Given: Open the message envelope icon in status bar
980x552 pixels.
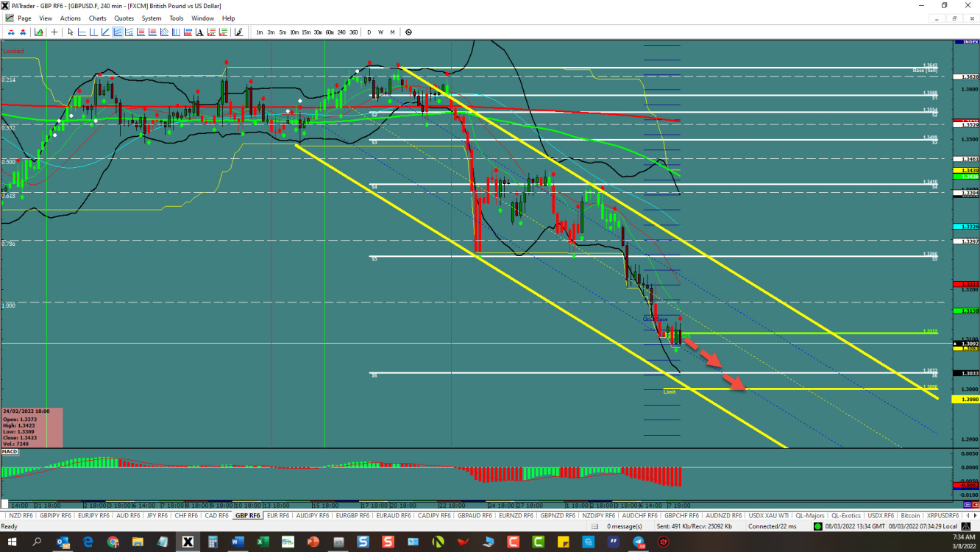Looking at the screenshot, I should [594, 526].
